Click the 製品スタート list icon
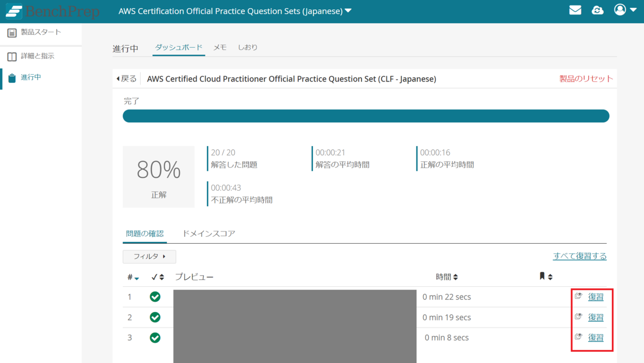 (12, 33)
